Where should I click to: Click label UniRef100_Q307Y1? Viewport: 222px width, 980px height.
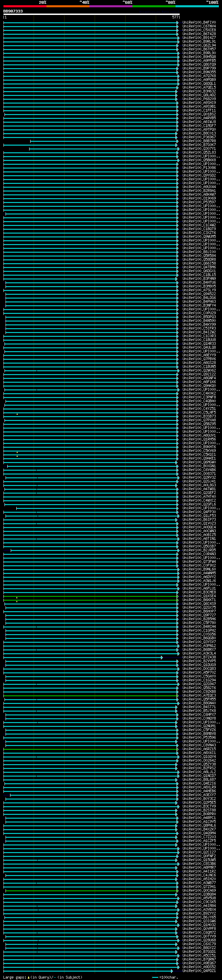[x=199, y=148]
